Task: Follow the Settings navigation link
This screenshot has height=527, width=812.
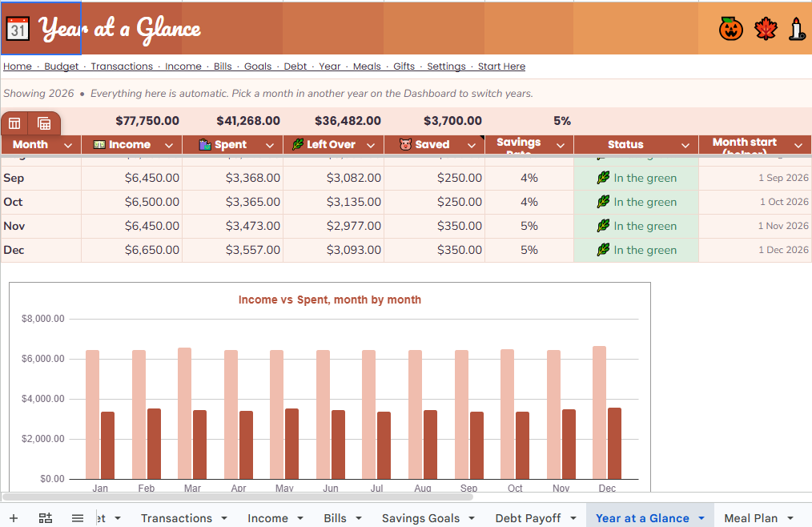Action: (446, 66)
